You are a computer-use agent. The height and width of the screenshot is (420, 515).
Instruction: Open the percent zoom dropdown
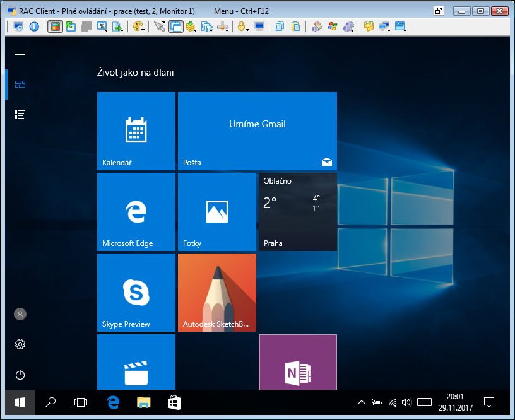point(102,26)
